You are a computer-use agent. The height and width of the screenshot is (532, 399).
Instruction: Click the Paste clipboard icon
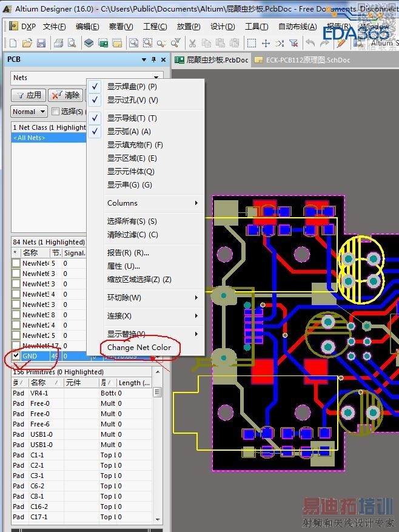tap(220, 43)
